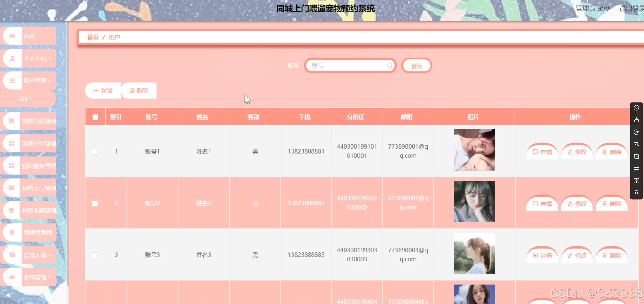Click the person icon for 个人中心

[12, 58]
